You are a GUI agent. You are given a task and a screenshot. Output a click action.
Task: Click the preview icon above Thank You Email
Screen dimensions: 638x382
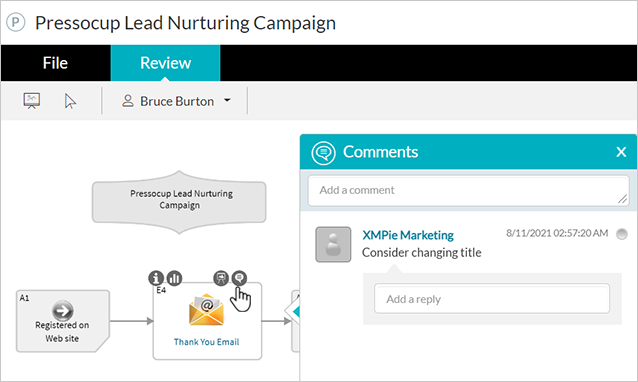click(x=221, y=278)
